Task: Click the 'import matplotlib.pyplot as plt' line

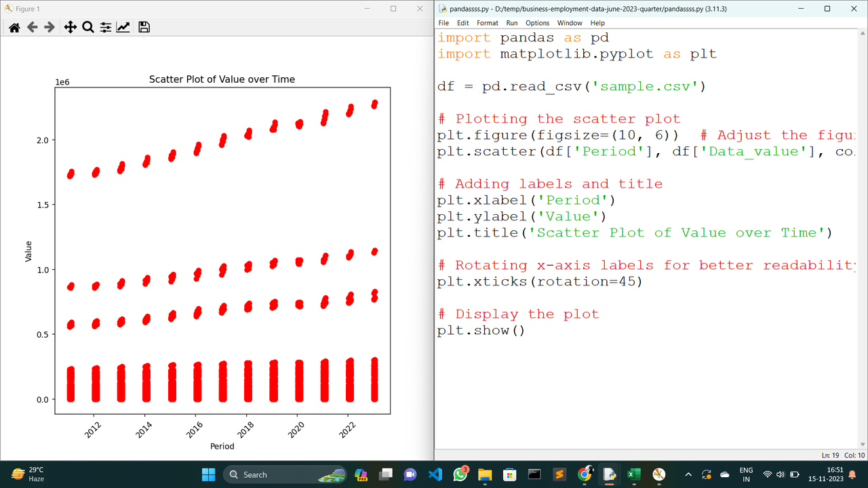Action: point(577,54)
